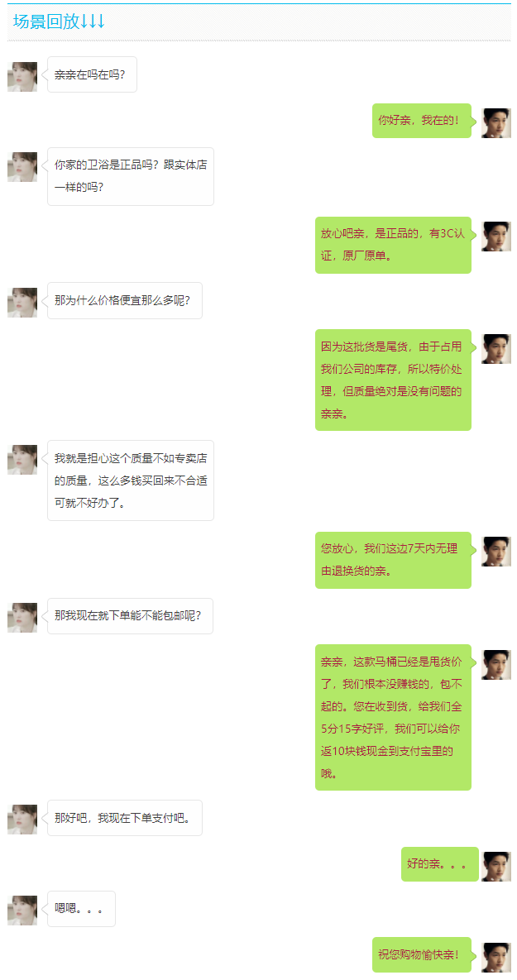Click the message '我就是担心这个质量'
This screenshot has width=517, height=980.
click(131, 480)
